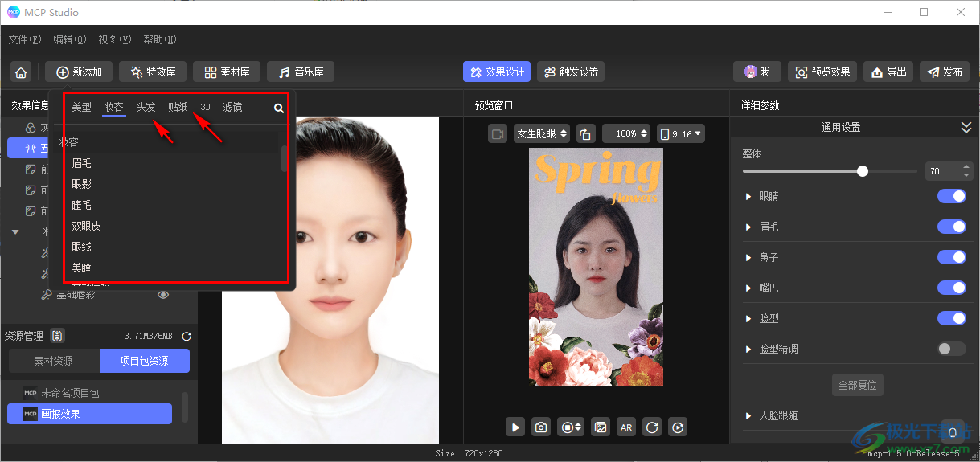Turn on the 脸型精调 toggle
Viewport: 980px width, 462px height.
pyautogui.click(x=951, y=349)
